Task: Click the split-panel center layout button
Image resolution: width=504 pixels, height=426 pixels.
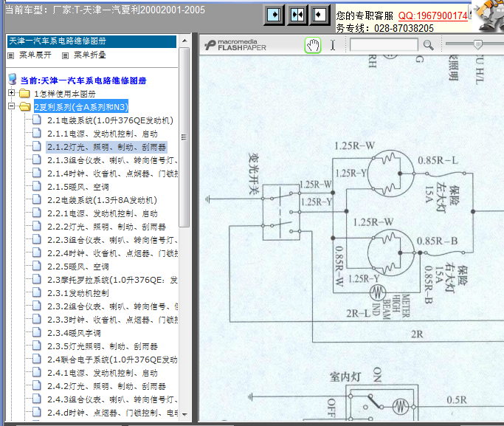Action: (x=297, y=15)
